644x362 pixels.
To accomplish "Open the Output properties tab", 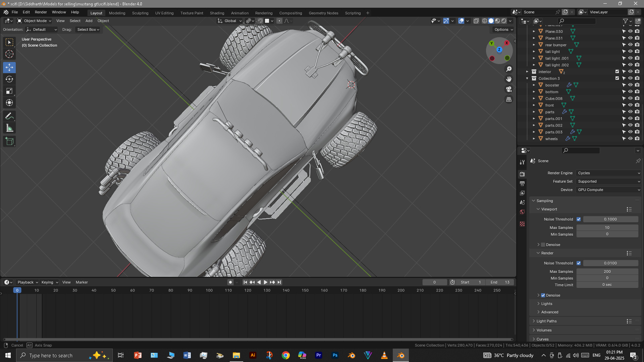I will (x=522, y=184).
